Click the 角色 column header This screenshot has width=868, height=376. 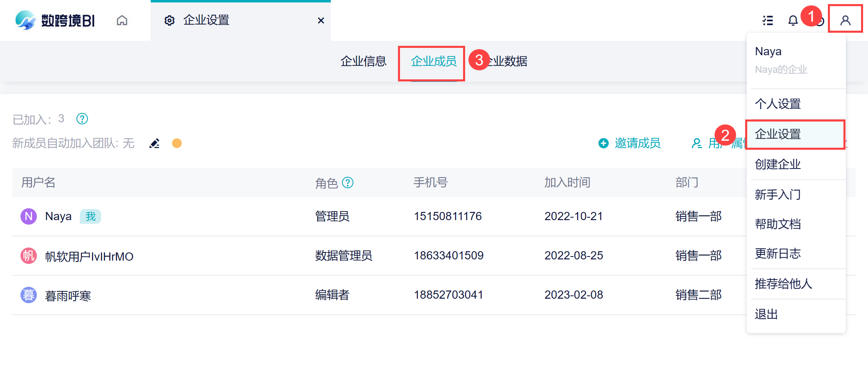(x=326, y=183)
